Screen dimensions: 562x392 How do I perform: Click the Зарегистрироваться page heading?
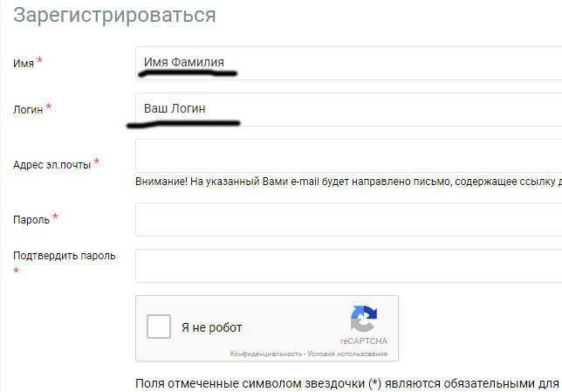click(114, 16)
